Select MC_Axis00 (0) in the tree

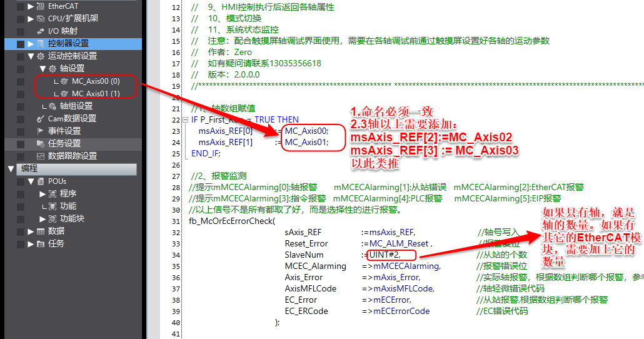95,81
